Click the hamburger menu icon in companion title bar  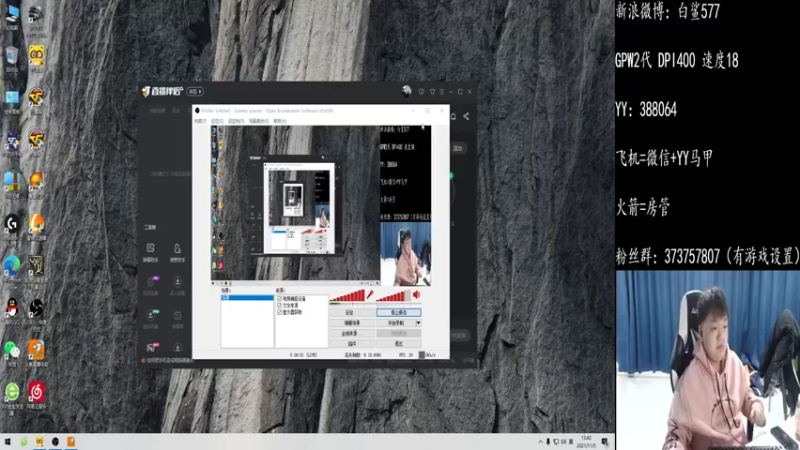point(441,92)
